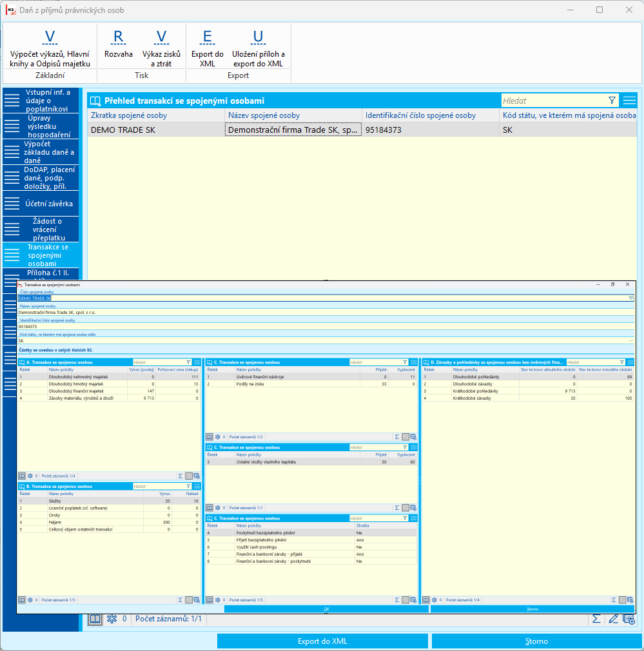Click filter icon in panel B search
Image resolution: width=644 pixels, height=651 pixels.
[x=188, y=486]
